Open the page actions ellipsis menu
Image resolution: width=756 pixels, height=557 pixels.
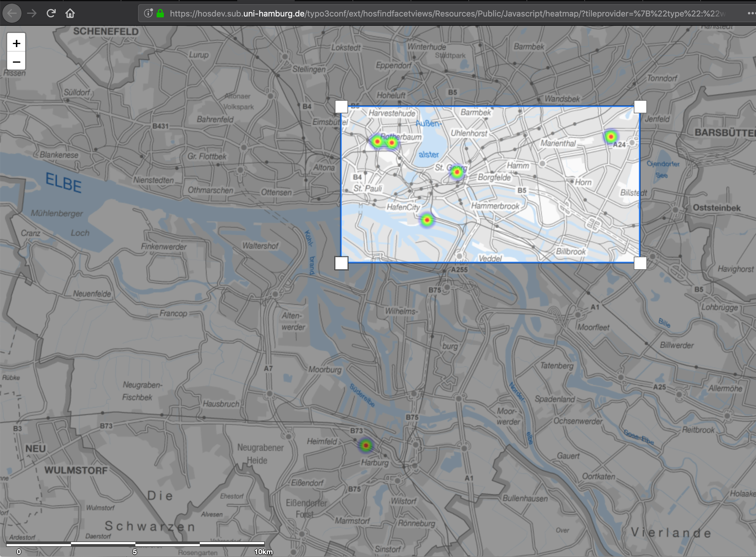751,13
